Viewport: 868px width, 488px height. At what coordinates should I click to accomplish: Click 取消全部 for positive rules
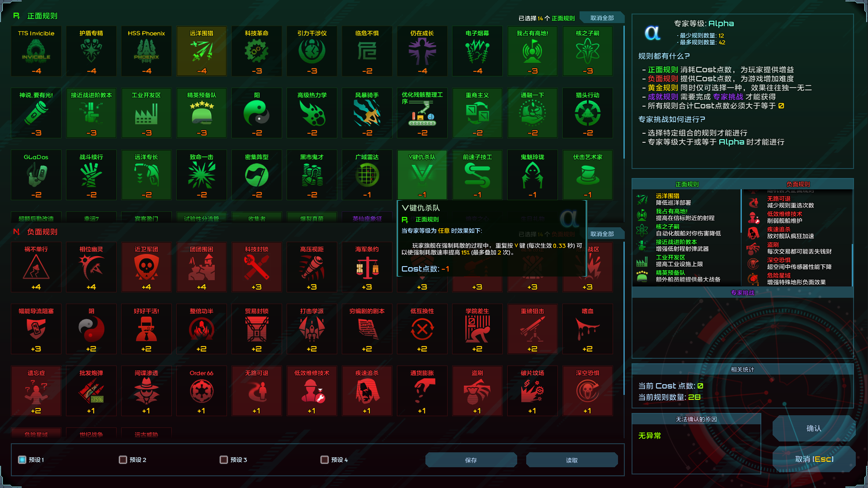[x=602, y=18]
